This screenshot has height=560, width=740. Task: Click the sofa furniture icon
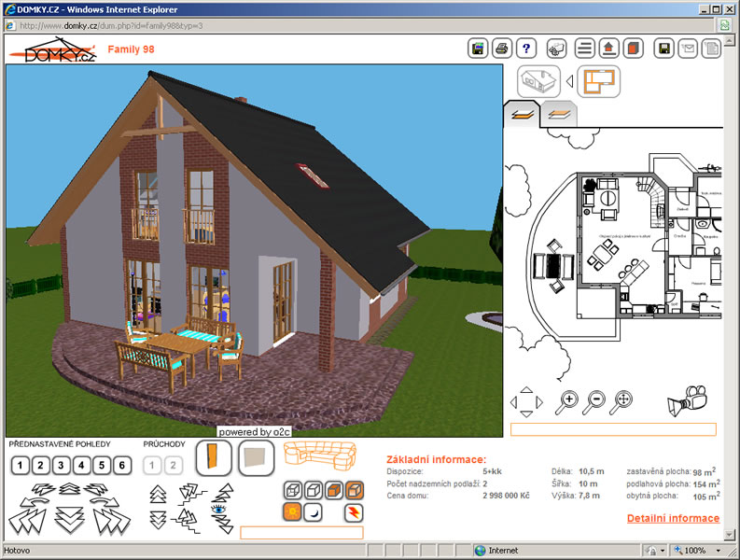(x=321, y=456)
